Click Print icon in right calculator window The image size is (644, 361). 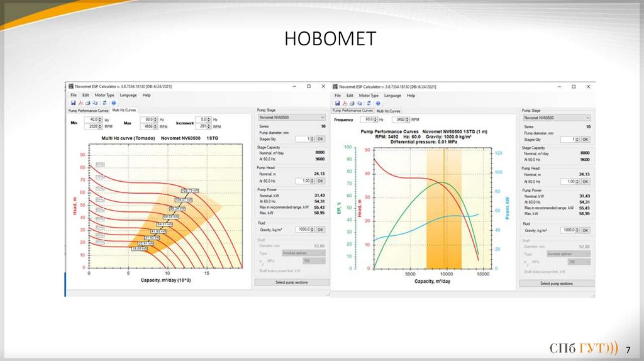pyautogui.click(x=352, y=104)
